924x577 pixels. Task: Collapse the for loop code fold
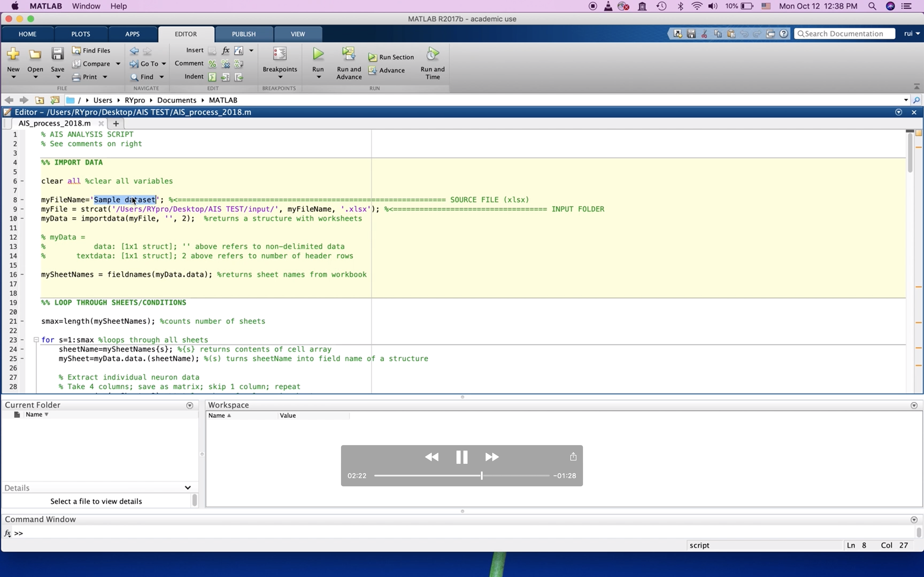click(x=36, y=340)
